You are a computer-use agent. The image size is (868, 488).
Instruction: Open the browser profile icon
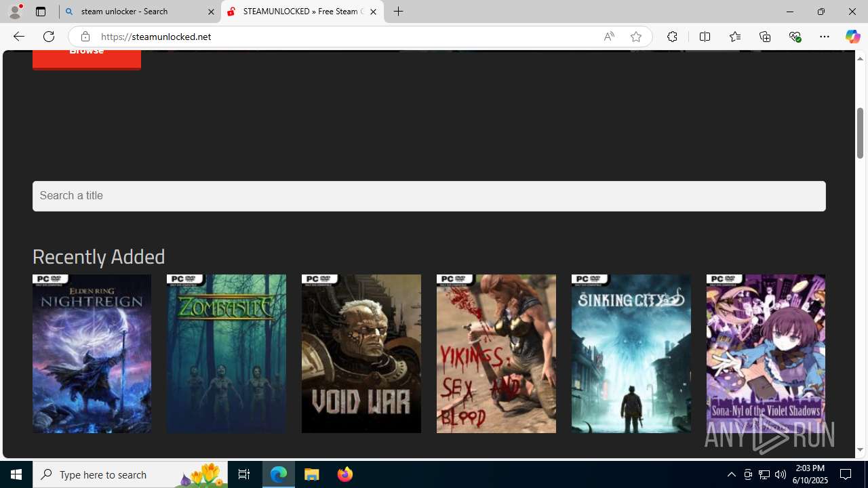(15, 12)
